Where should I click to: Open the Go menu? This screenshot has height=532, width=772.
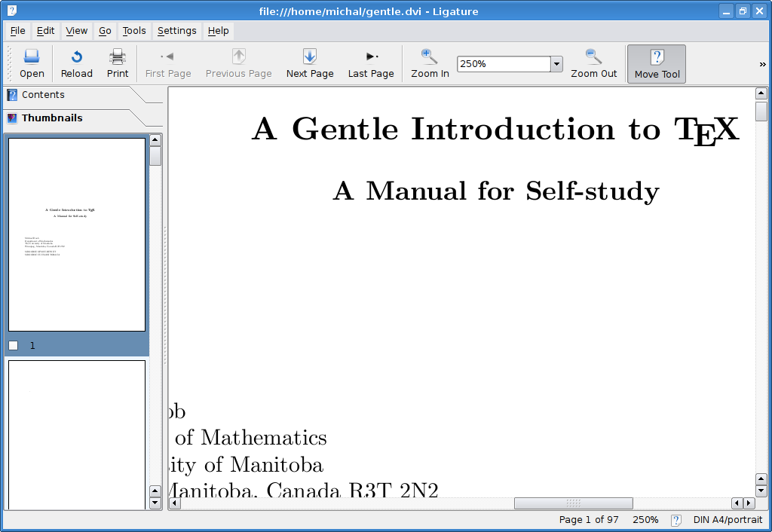pos(105,30)
